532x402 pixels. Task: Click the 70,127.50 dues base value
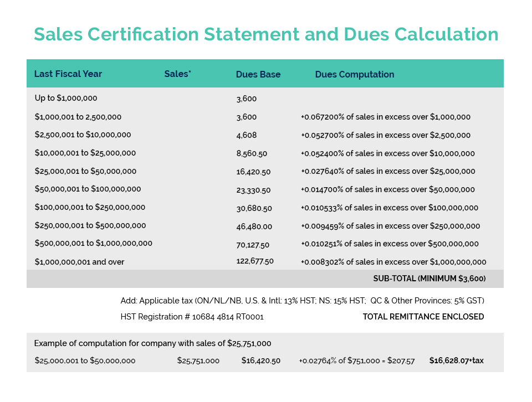pyautogui.click(x=253, y=244)
